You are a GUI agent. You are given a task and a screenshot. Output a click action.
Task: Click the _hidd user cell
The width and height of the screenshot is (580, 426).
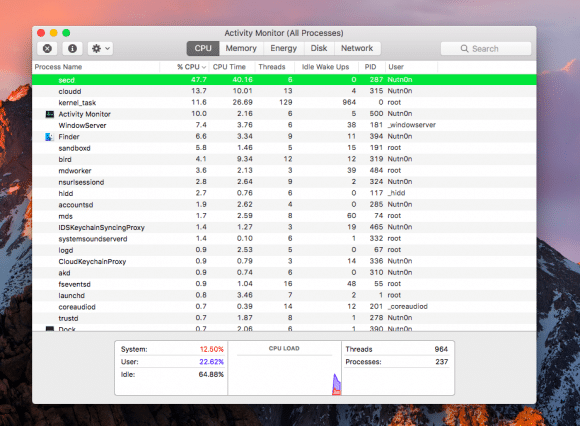396,193
